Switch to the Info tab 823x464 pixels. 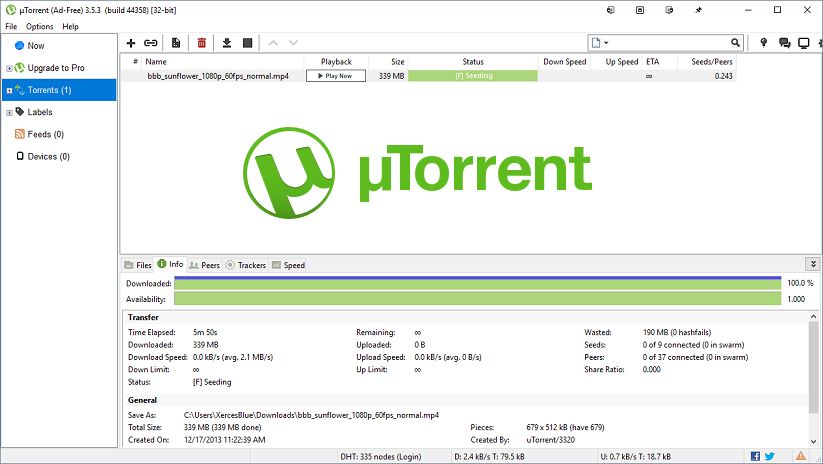click(x=171, y=264)
